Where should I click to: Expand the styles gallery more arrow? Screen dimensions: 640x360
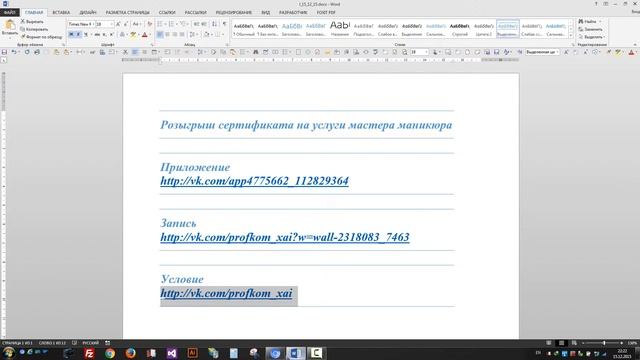click(571, 36)
